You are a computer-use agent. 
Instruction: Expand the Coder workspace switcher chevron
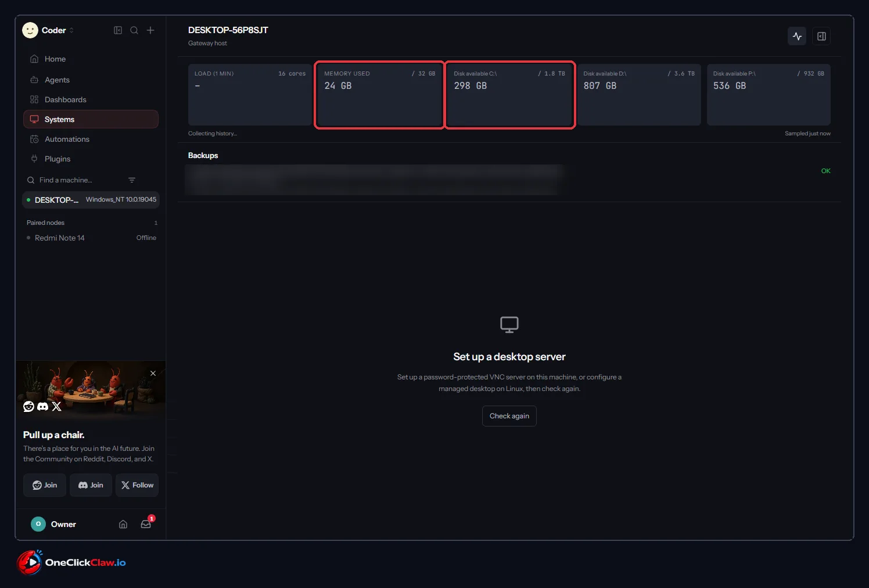coord(71,30)
